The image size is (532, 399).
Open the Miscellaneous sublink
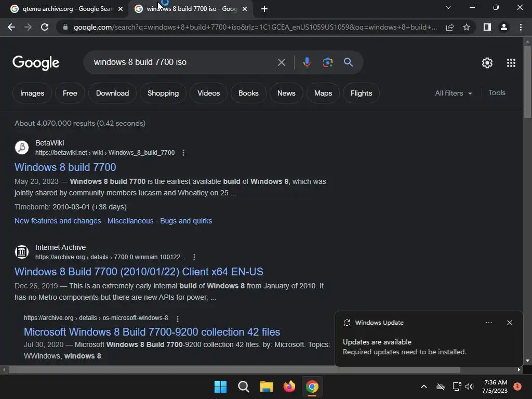click(x=130, y=221)
